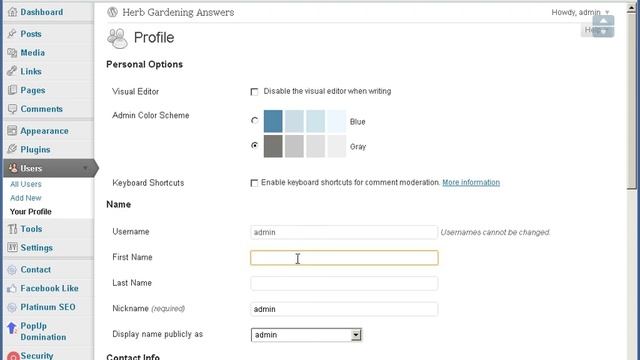Click the dark blue color swatch
This screenshot has height=360, width=640.
[273, 121]
